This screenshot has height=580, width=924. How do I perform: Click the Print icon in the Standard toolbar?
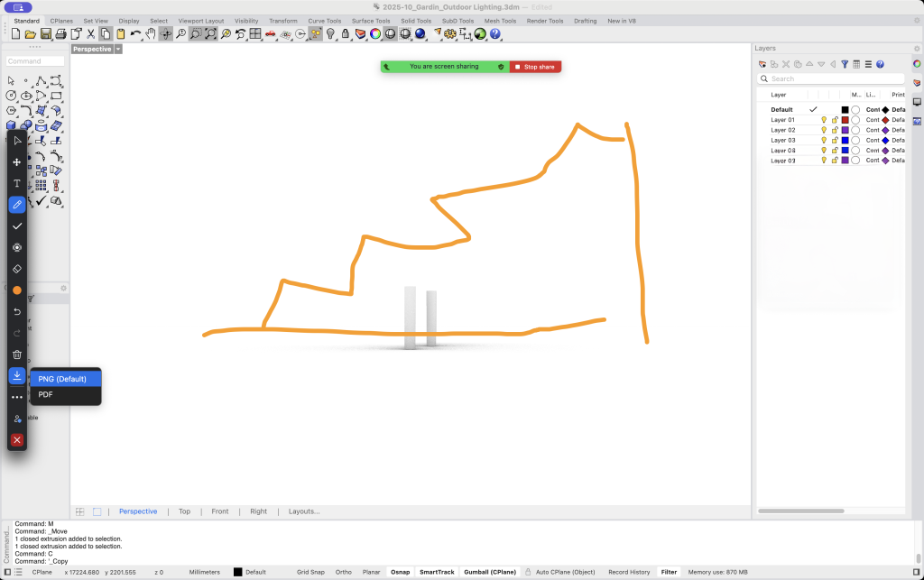(60, 34)
